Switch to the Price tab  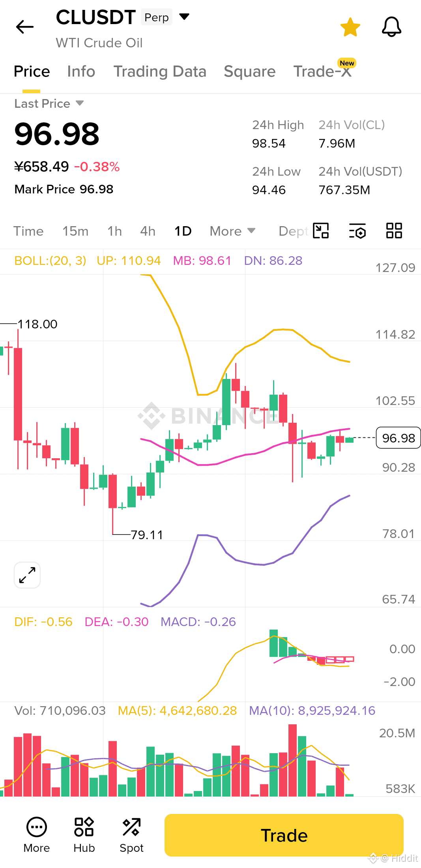tap(32, 72)
